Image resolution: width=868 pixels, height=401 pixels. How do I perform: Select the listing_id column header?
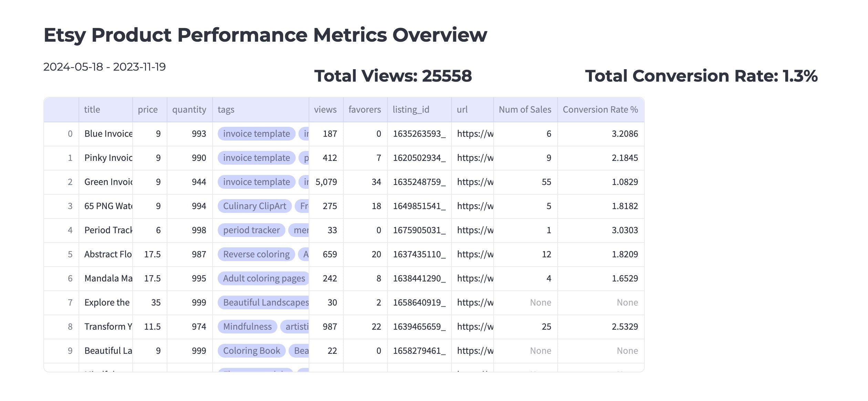(x=420, y=110)
